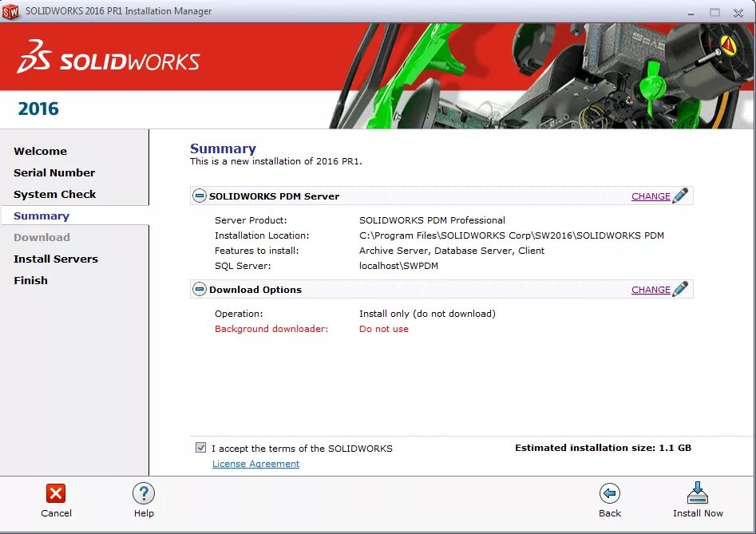Click 'Estimated installation size: 1.1 GB' text

click(603, 448)
